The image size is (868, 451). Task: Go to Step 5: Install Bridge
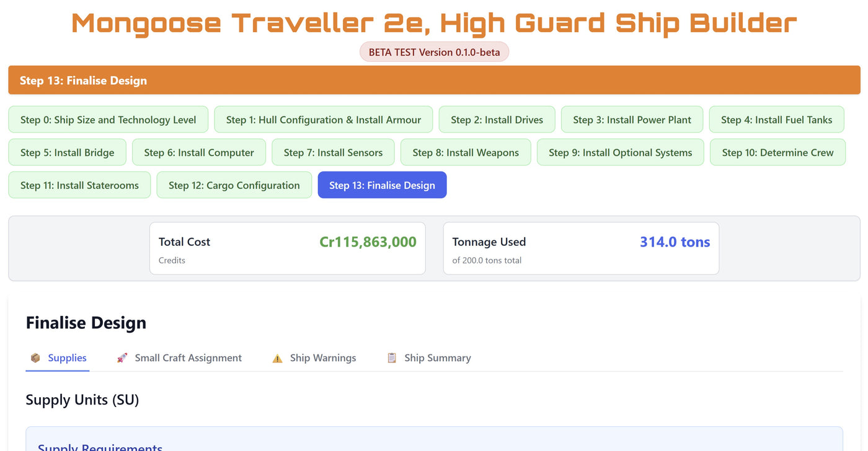pos(67,152)
